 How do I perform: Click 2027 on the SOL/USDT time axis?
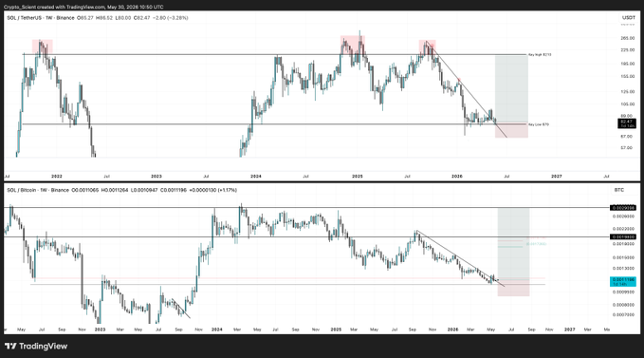(x=557, y=177)
